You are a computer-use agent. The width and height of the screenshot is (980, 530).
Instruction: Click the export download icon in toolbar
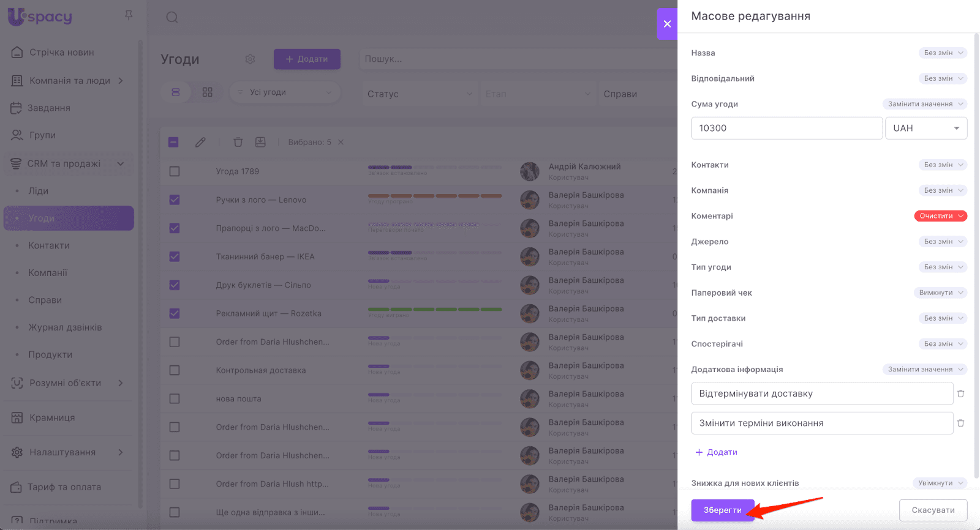260,142
